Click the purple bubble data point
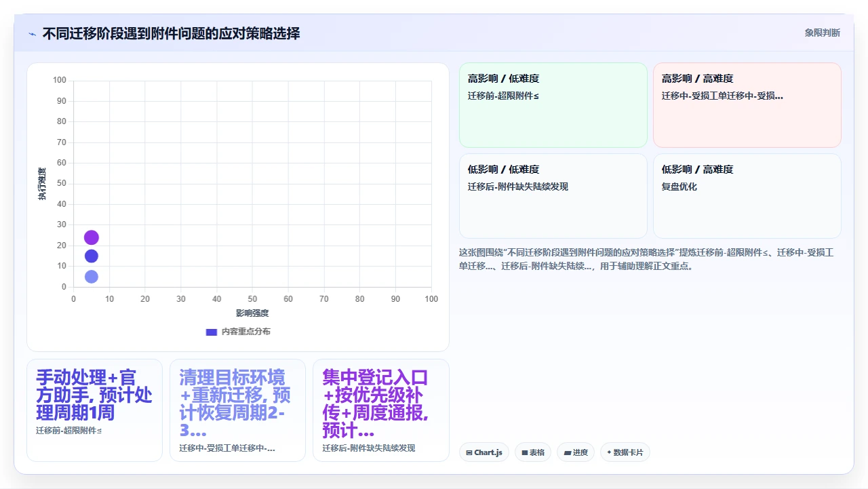This screenshot has height=489, width=868. 92,237
